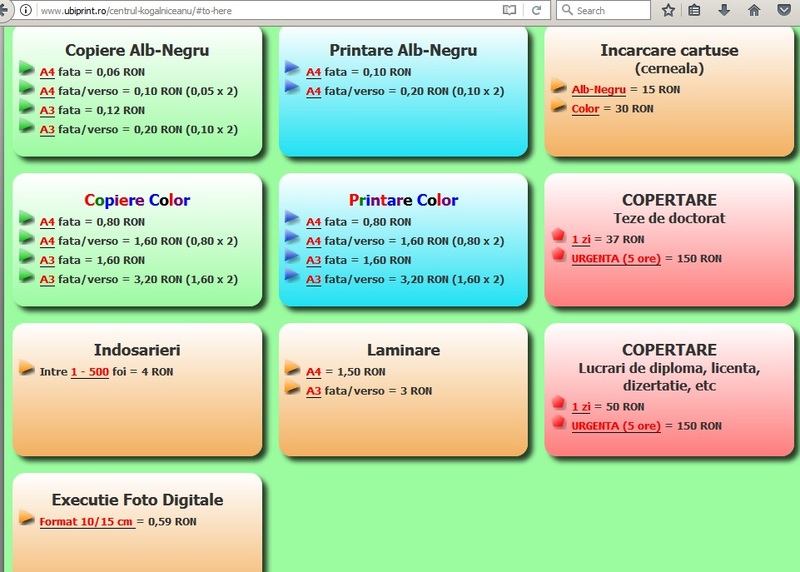Viewport: 800px width, 572px height.
Task: Click the A4 link in Laminare
Action: [x=313, y=371]
